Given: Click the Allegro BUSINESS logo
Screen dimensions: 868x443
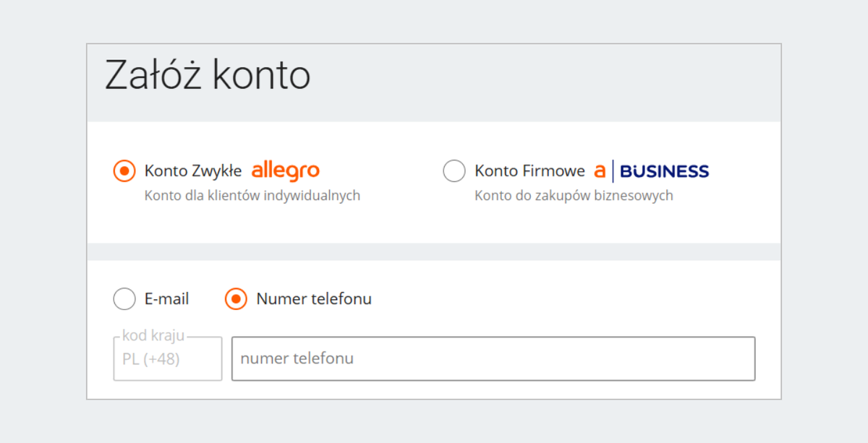Looking at the screenshot, I should (651, 171).
